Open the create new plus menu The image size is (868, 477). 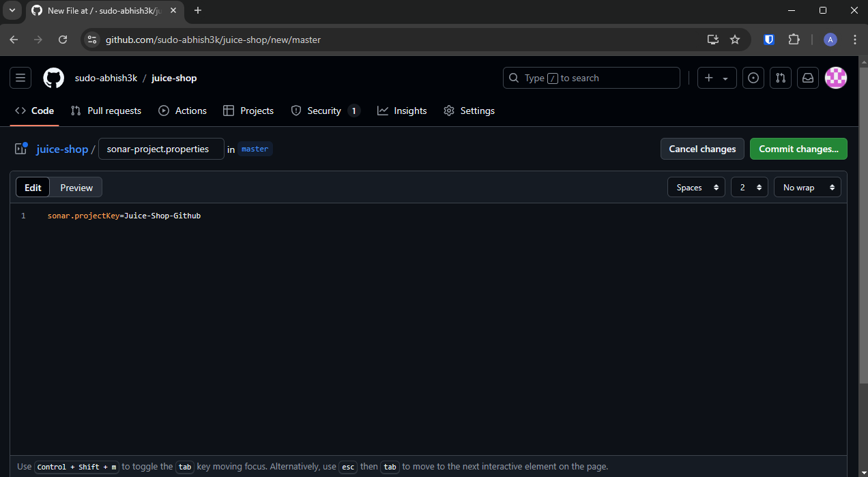717,78
